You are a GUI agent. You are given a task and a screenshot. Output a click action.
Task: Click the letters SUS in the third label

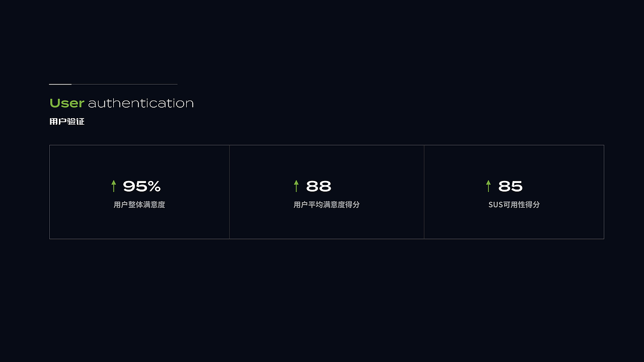(x=496, y=205)
